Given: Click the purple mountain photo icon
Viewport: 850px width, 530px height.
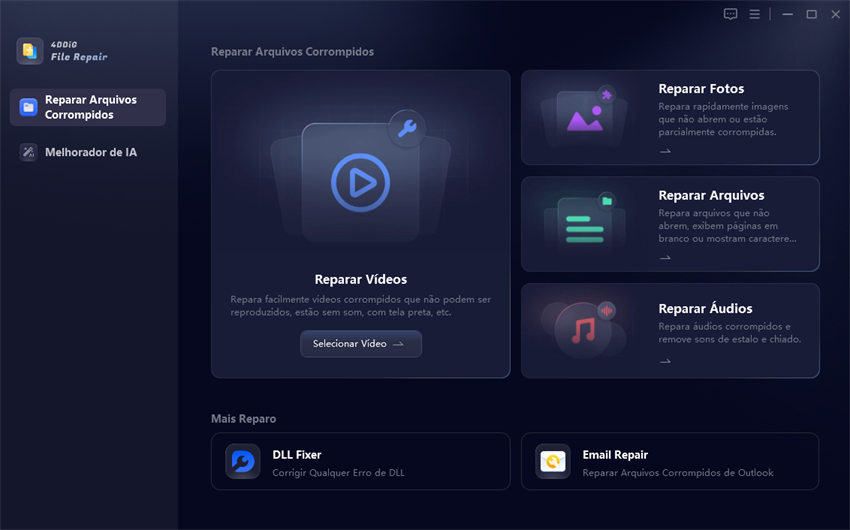Looking at the screenshot, I should [x=584, y=118].
